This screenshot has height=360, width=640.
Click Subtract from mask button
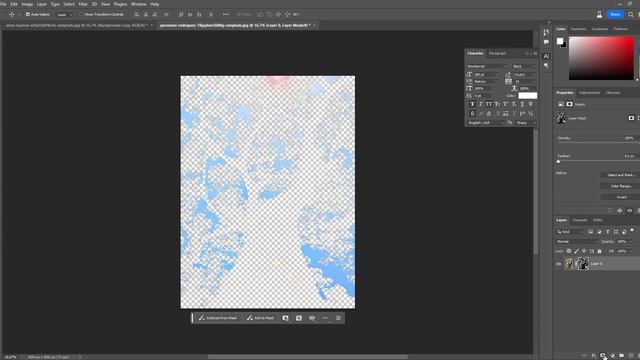(x=218, y=318)
